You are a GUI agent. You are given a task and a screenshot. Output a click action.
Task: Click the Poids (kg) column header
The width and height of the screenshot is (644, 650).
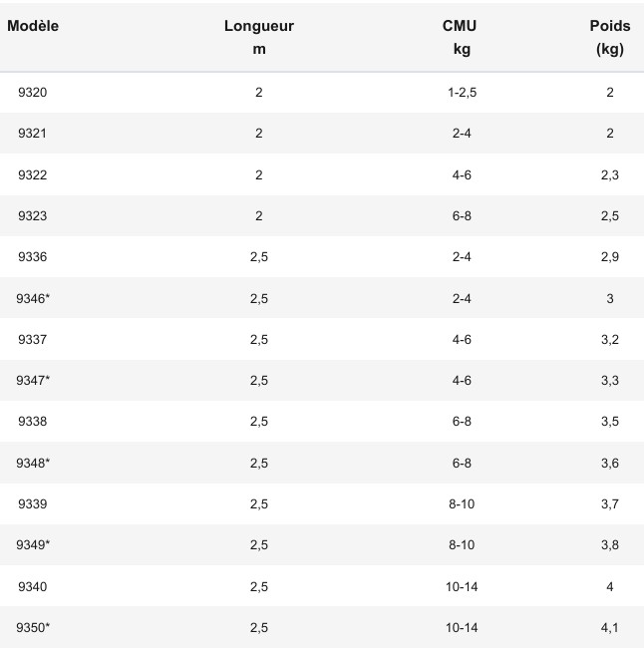point(609,38)
